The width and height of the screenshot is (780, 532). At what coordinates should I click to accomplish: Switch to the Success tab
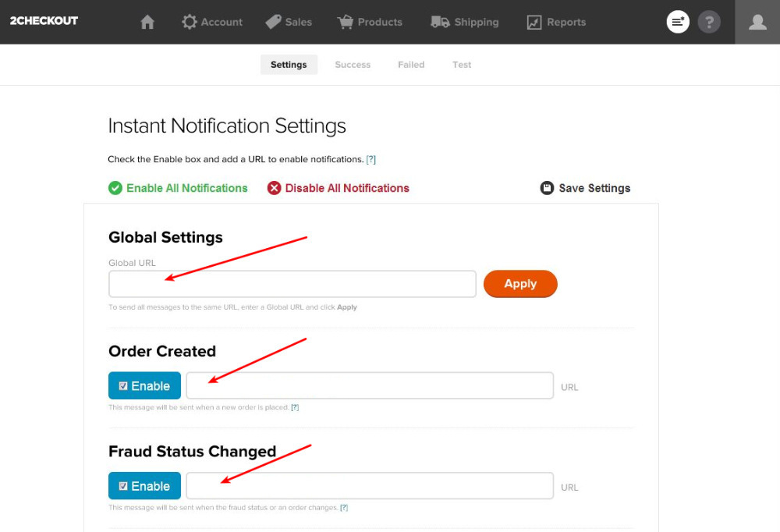[353, 65]
